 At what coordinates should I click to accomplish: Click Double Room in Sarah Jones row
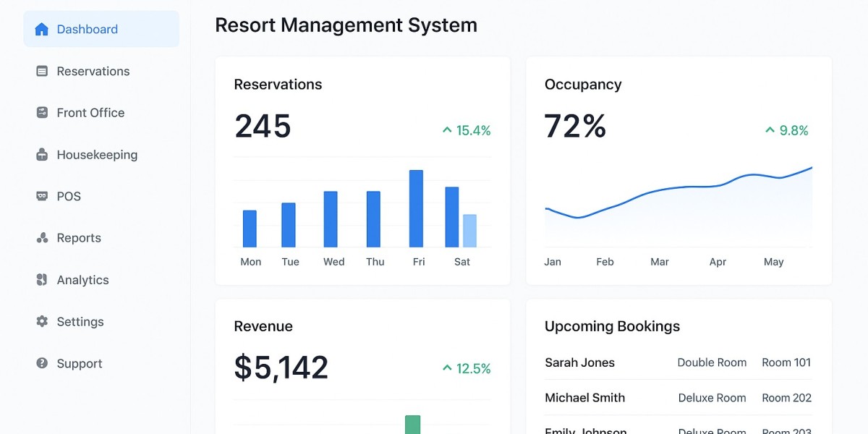click(712, 363)
